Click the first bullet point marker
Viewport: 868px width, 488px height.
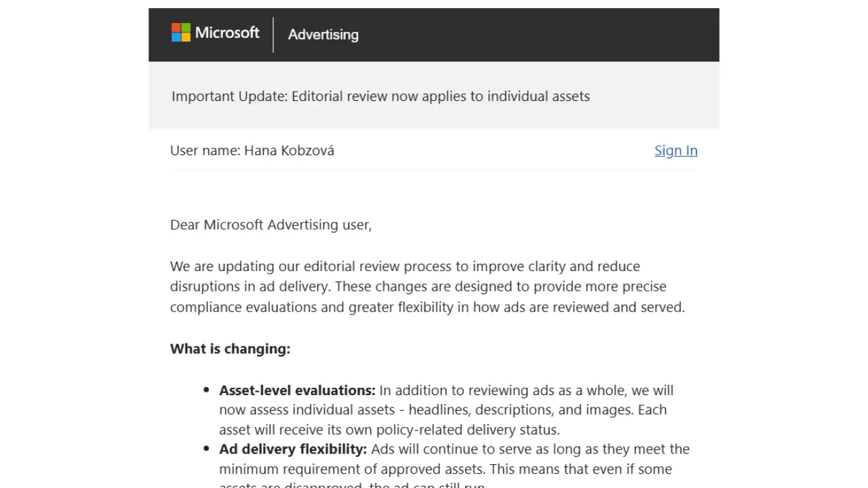(x=206, y=389)
